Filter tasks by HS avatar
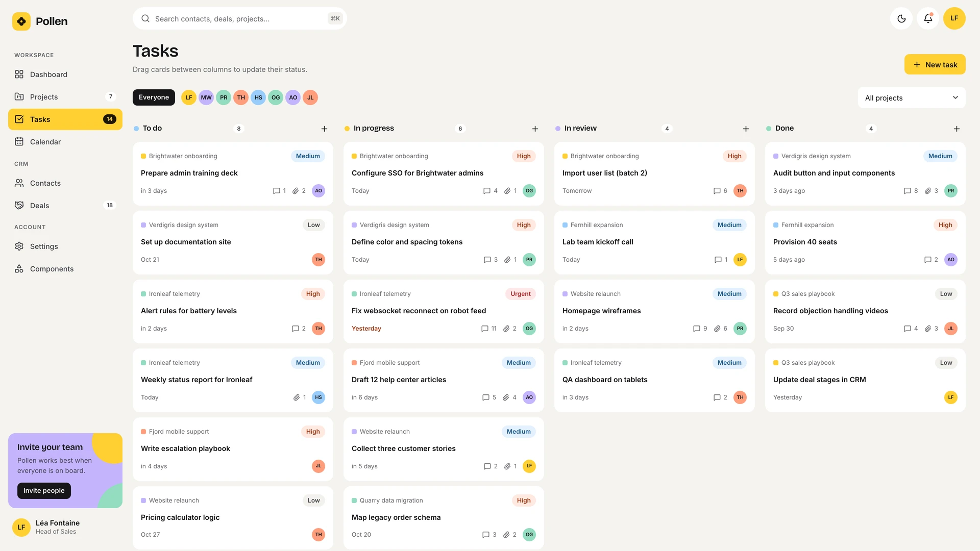The image size is (980, 551). click(x=258, y=97)
